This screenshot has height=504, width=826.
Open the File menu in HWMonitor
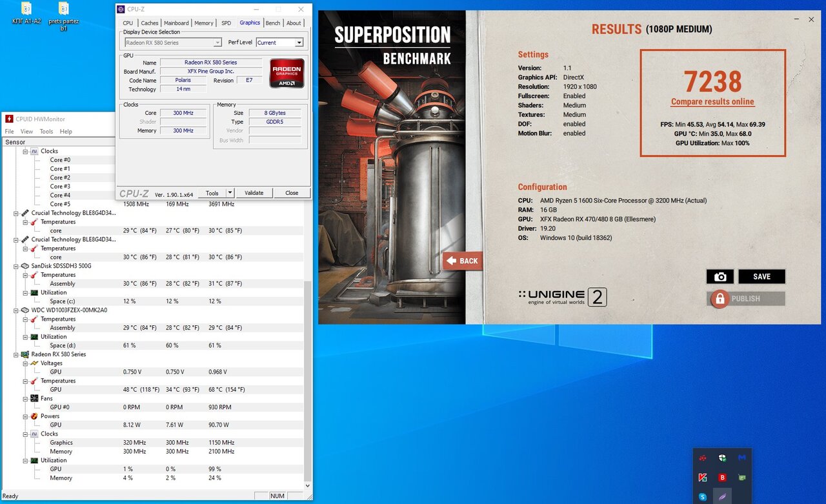[x=10, y=131]
